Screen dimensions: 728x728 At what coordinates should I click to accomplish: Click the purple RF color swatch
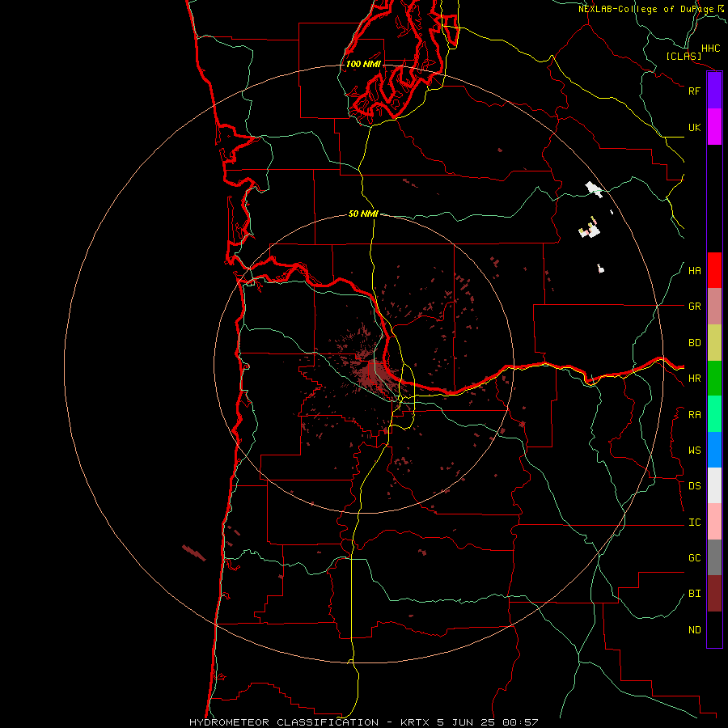714,91
